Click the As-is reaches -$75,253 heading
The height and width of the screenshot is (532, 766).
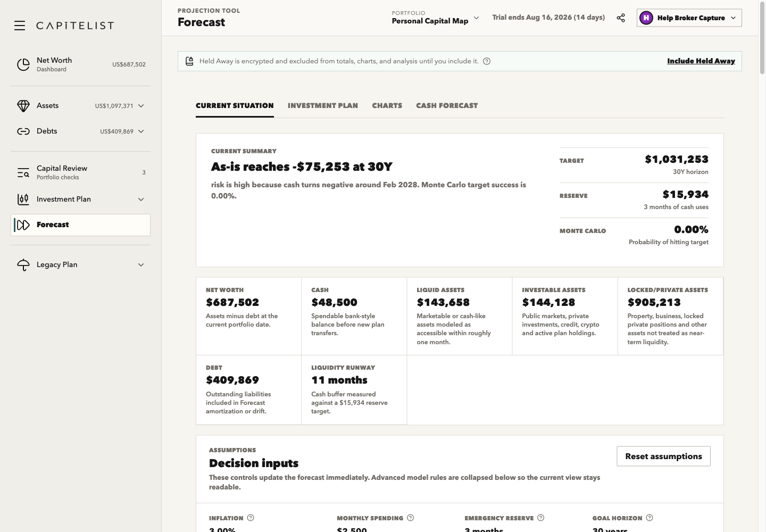click(x=302, y=167)
